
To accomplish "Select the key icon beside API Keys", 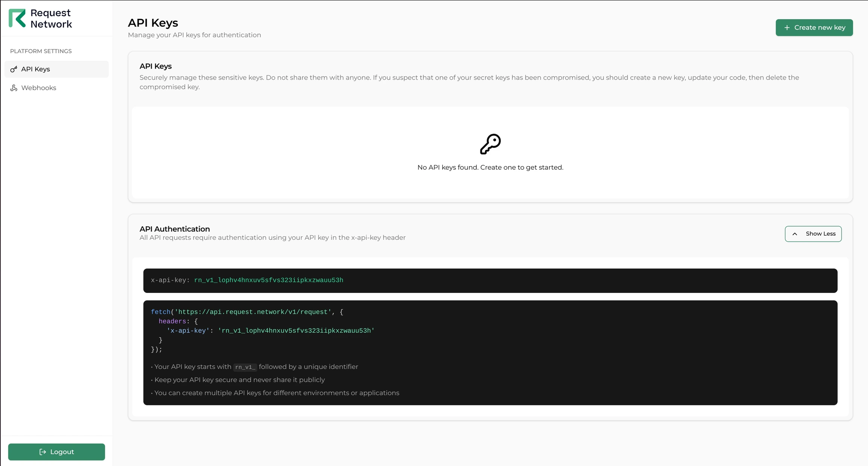I will tap(14, 69).
